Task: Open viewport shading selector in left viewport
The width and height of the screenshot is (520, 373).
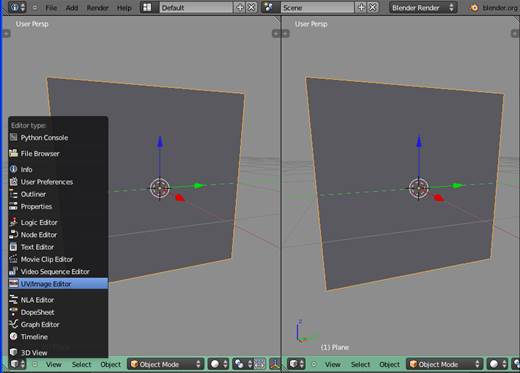Action: tap(218, 364)
